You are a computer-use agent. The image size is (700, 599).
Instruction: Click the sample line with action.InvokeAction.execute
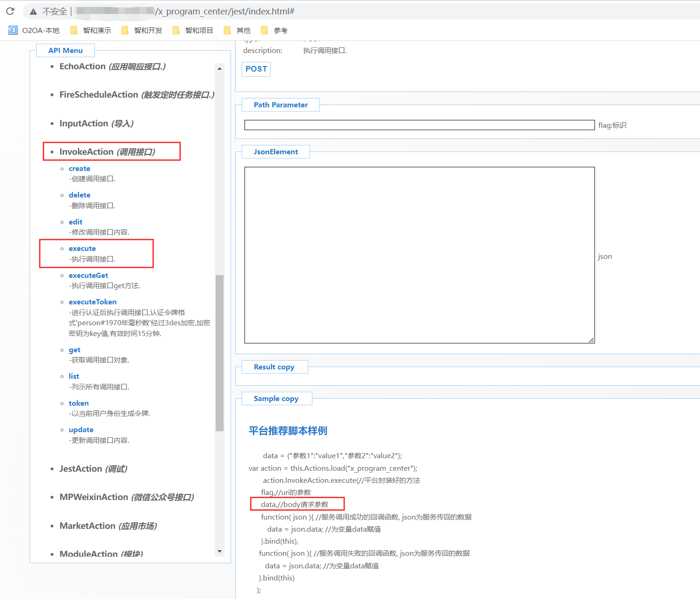tap(342, 481)
